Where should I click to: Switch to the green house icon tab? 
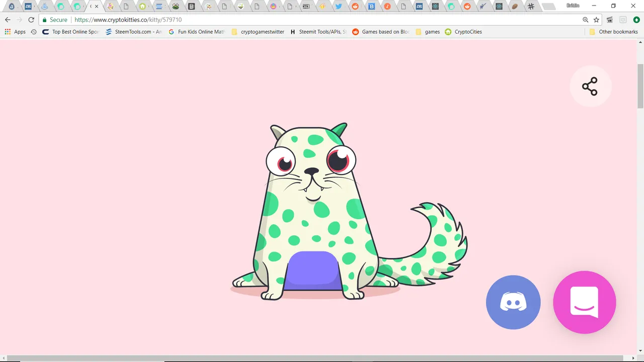pos(143,7)
